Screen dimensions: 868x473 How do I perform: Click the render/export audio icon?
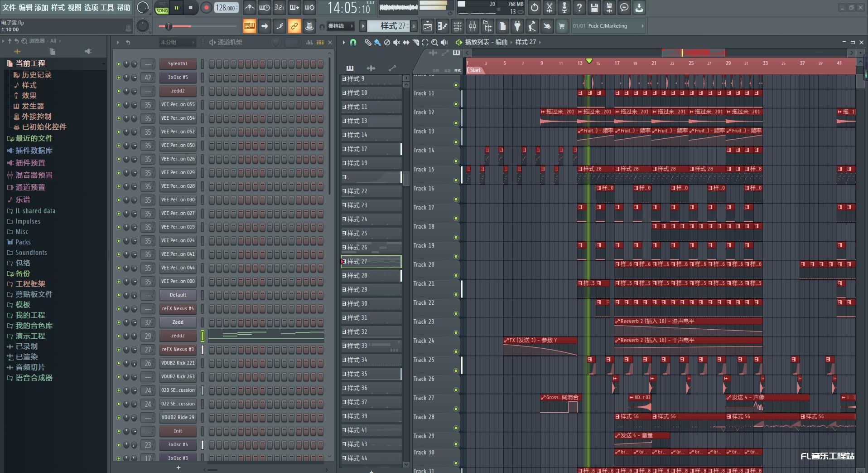point(609,7)
